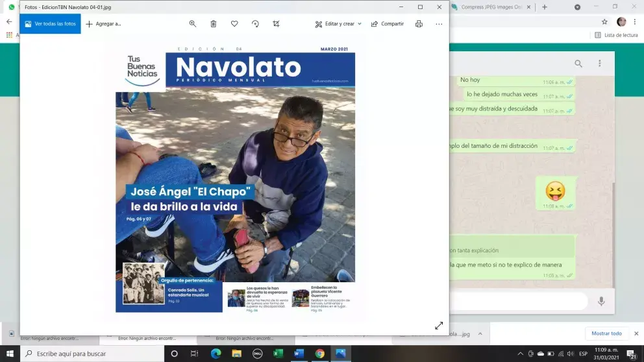
Task: Click Mostrar todo downloads button
Action: coord(606,333)
